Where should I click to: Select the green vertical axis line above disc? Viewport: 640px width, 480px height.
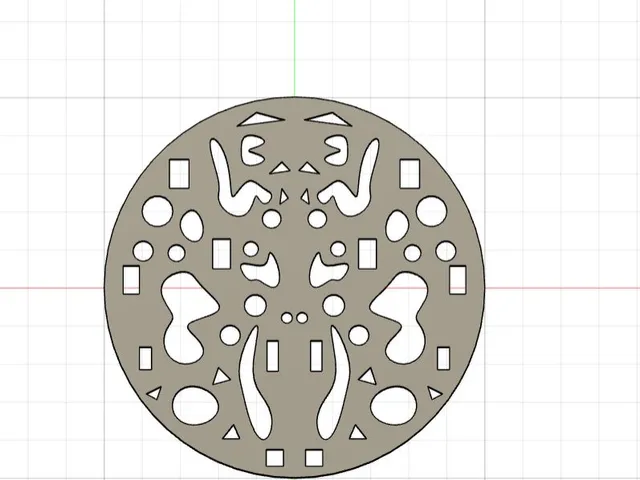(x=294, y=48)
